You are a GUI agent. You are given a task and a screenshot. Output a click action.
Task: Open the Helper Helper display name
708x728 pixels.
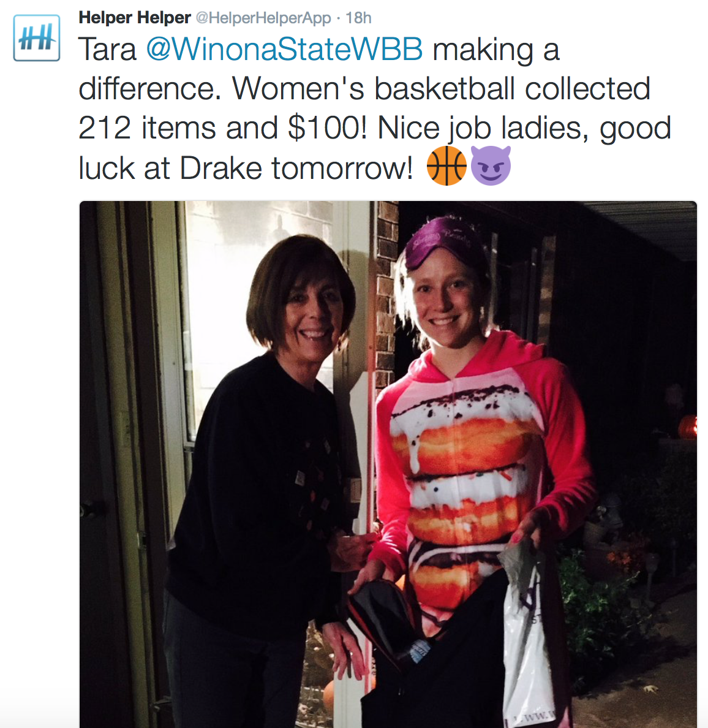[135, 18]
